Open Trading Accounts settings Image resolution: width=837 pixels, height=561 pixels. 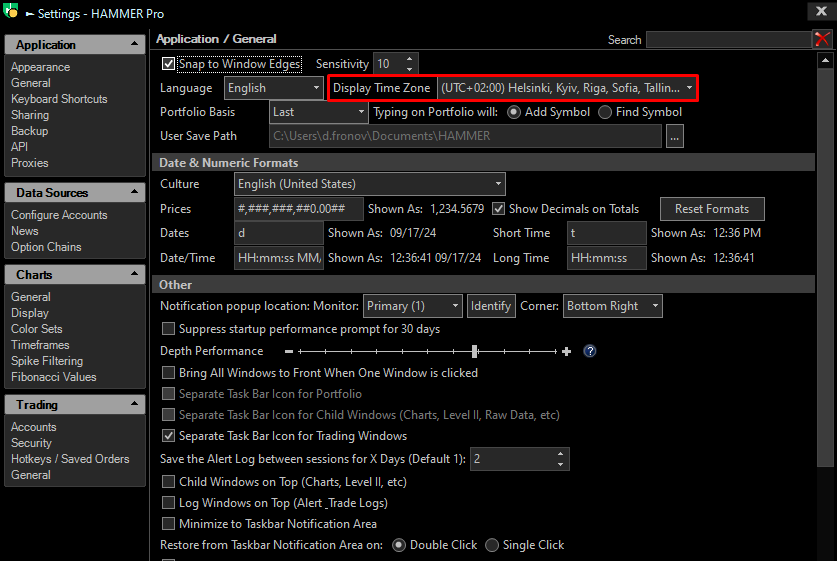(34, 427)
